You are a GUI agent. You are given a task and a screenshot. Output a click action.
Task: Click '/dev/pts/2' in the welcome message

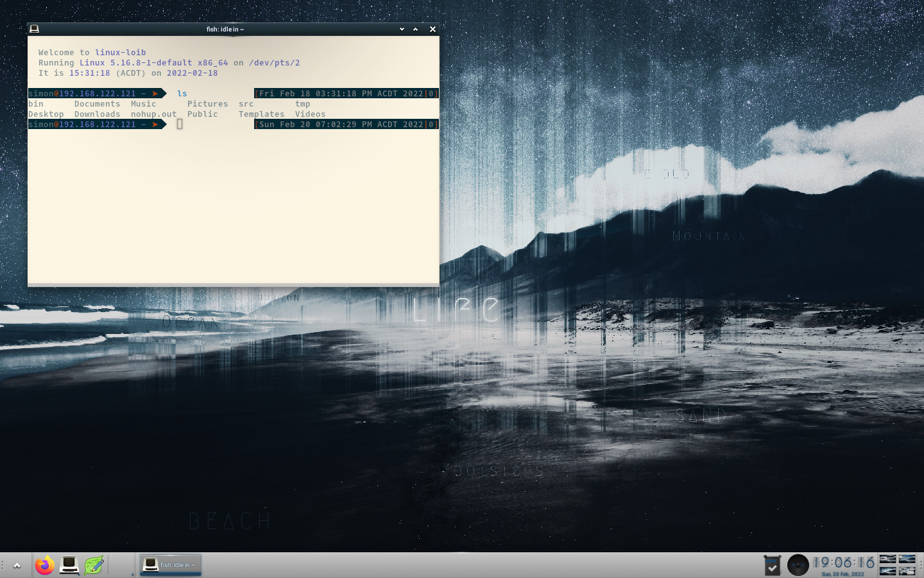275,62
